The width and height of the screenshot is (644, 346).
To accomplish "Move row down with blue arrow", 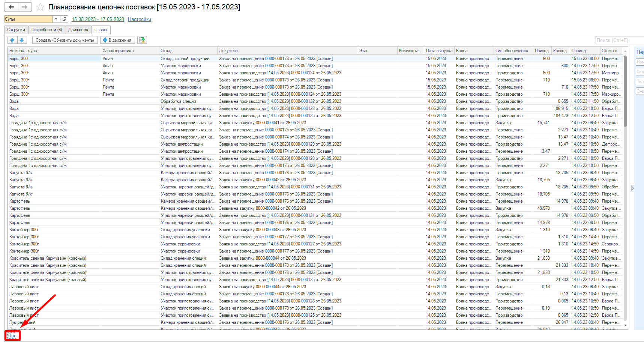I will (x=21, y=40).
